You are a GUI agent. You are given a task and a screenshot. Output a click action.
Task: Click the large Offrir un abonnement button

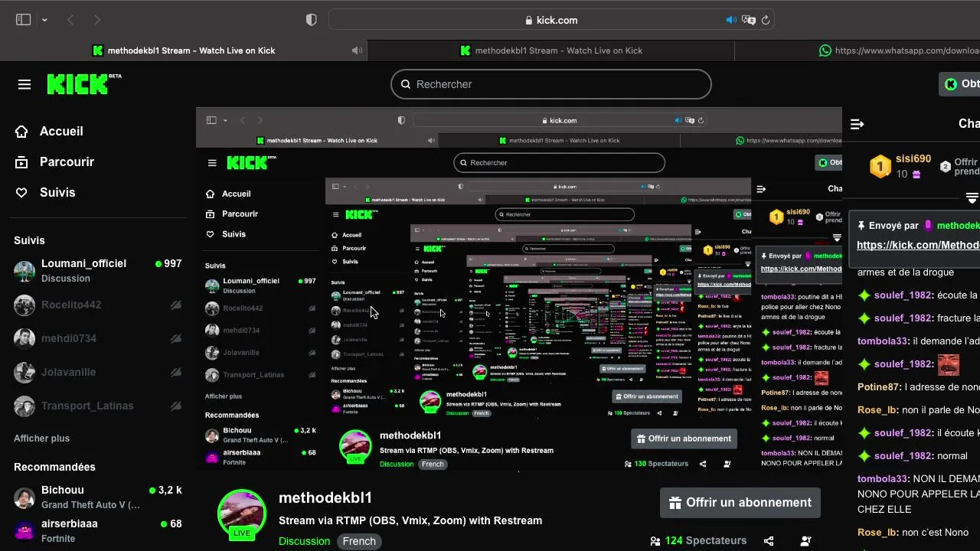[740, 503]
